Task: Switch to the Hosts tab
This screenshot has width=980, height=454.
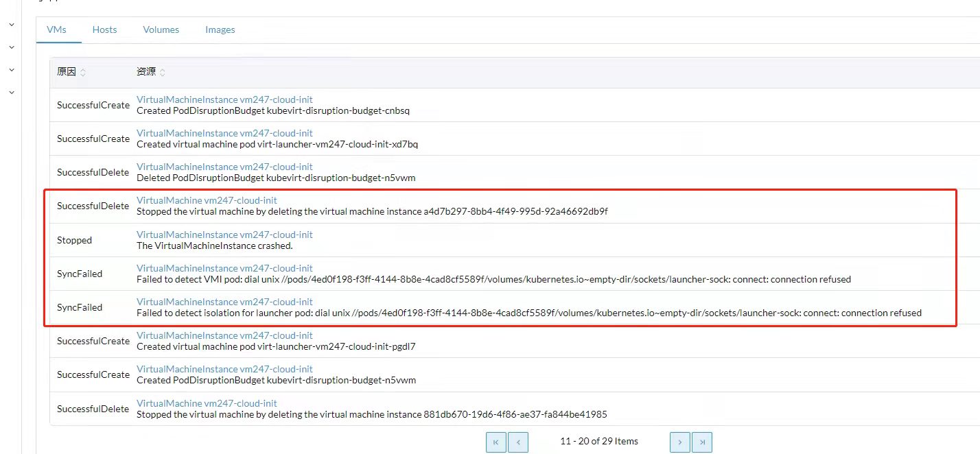Action: coord(104,29)
